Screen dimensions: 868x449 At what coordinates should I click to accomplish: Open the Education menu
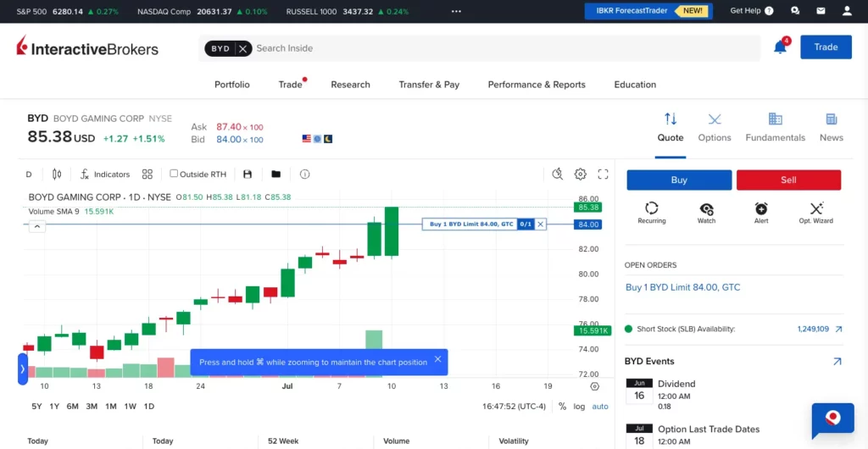click(x=635, y=85)
